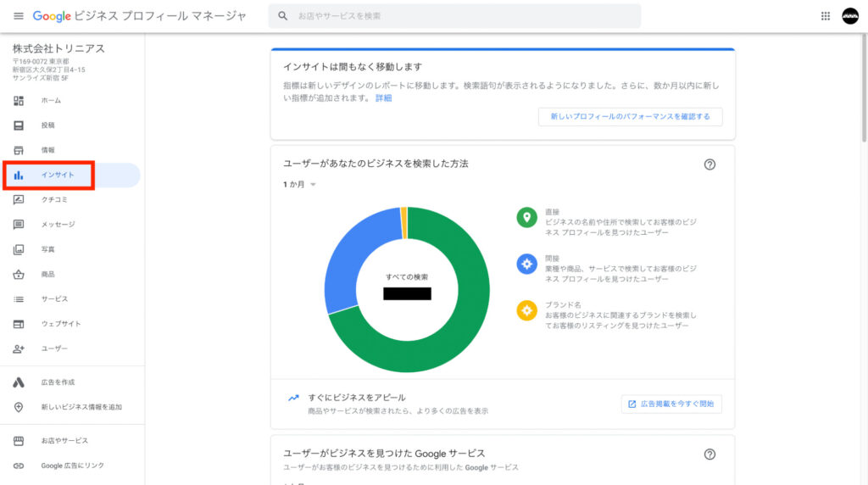Open the Google apps grid

tap(826, 16)
